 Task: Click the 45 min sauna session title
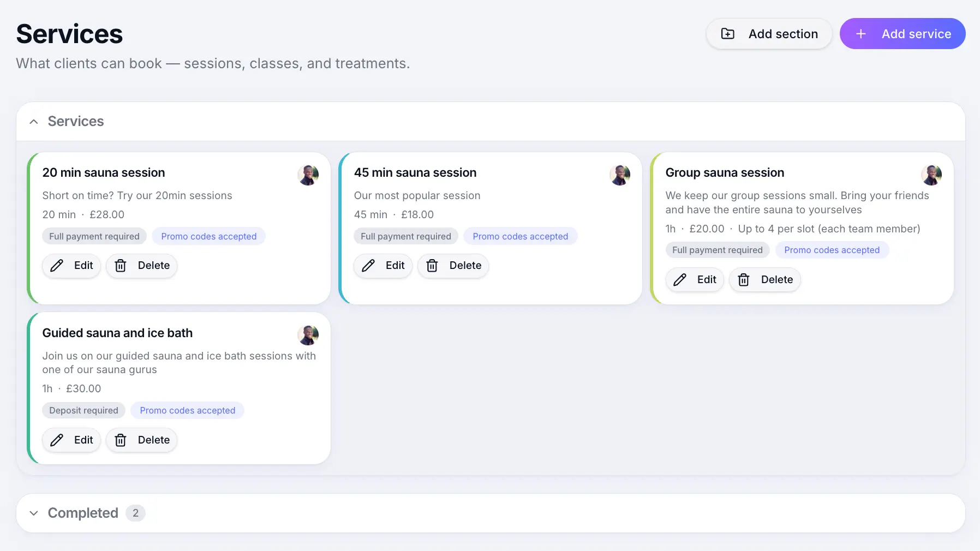point(415,173)
